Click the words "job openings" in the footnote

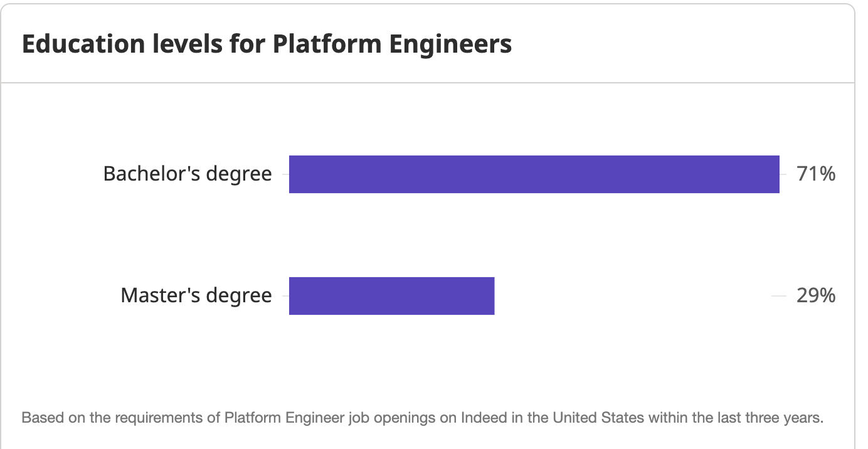click(351, 418)
